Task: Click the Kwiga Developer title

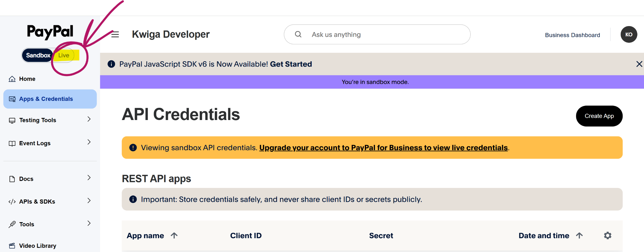Action: pos(171,34)
